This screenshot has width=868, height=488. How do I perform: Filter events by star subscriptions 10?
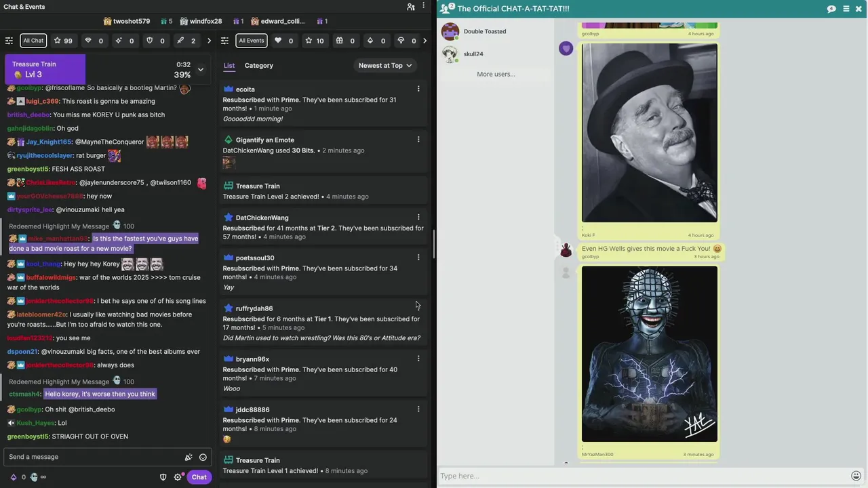click(314, 41)
